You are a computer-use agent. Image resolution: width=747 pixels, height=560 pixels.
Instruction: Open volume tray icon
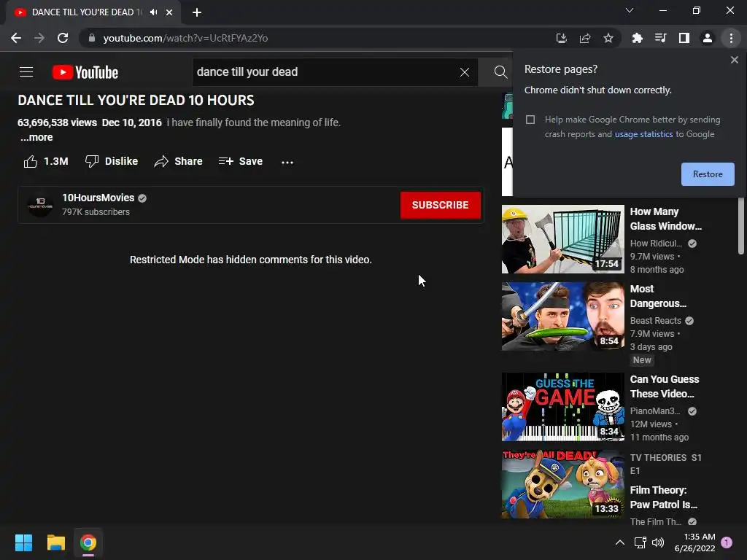tap(658, 542)
